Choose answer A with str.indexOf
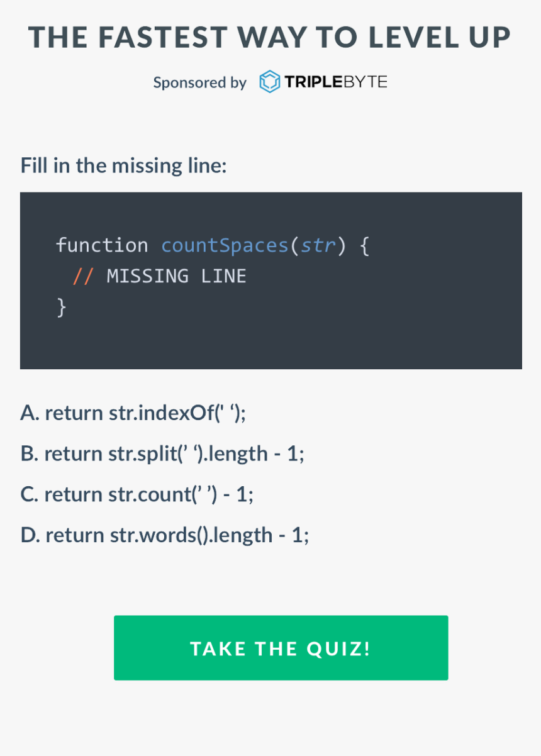This screenshot has width=541, height=756. pos(133,413)
